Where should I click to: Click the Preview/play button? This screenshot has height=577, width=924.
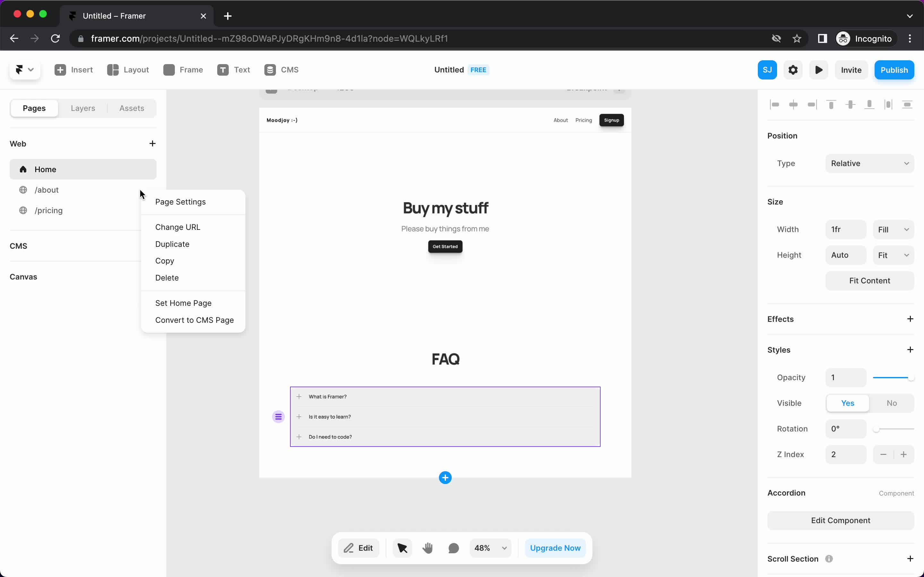click(x=819, y=70)
